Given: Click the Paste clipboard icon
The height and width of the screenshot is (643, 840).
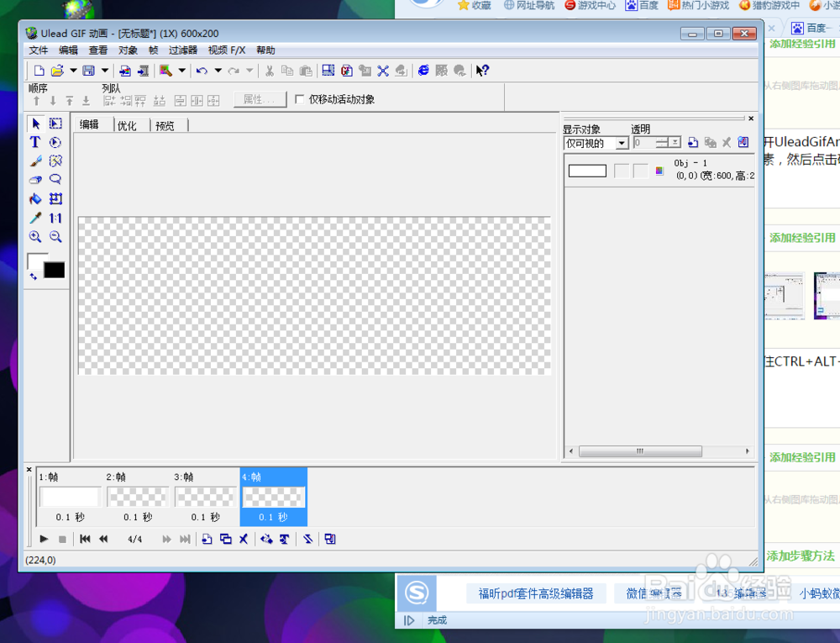Looking at the screenshot, I should [306, 71].
